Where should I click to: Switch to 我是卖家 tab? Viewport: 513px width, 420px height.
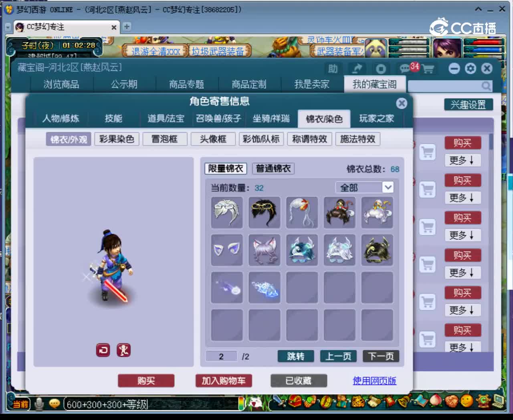312,85
